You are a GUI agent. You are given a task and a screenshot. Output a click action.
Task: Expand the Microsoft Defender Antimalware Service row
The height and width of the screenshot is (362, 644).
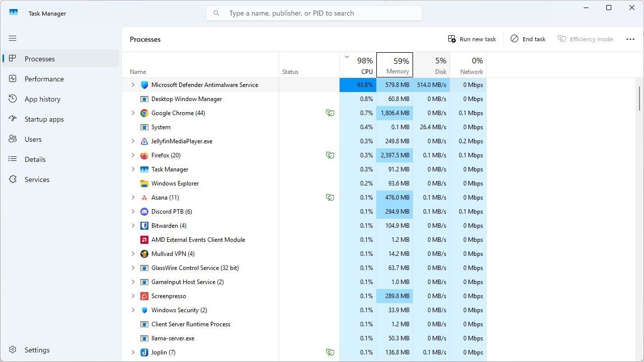(133, 85)
